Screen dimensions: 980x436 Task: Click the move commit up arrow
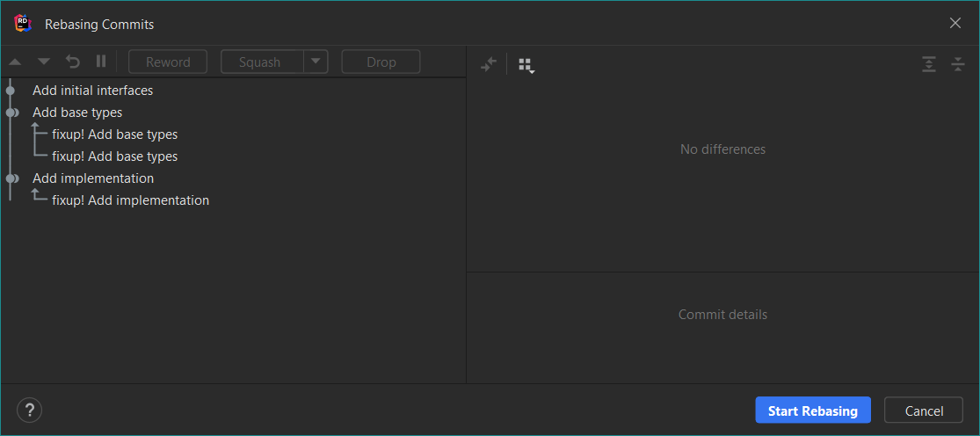tap(15, 62)
